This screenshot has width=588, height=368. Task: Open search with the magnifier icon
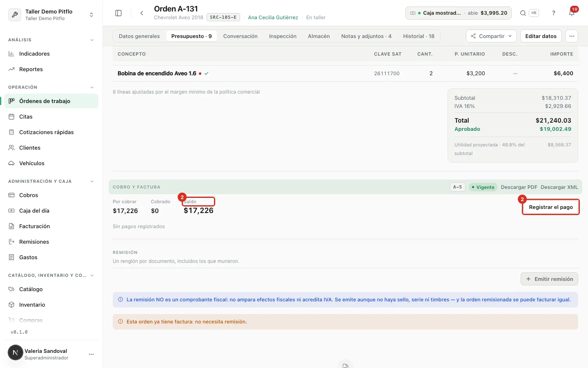523,13
